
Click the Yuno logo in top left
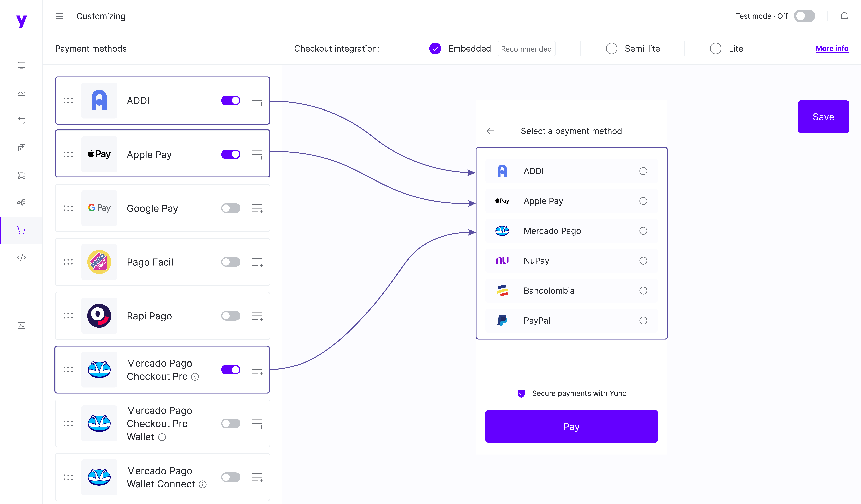21,21
